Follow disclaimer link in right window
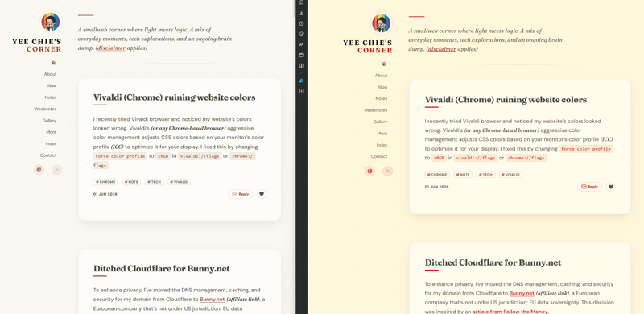 442,49
